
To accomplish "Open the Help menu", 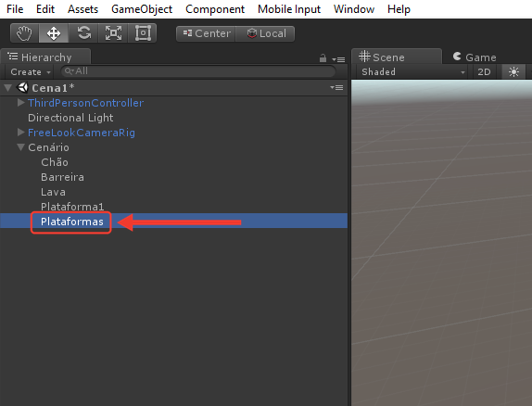I will point(399,9).
